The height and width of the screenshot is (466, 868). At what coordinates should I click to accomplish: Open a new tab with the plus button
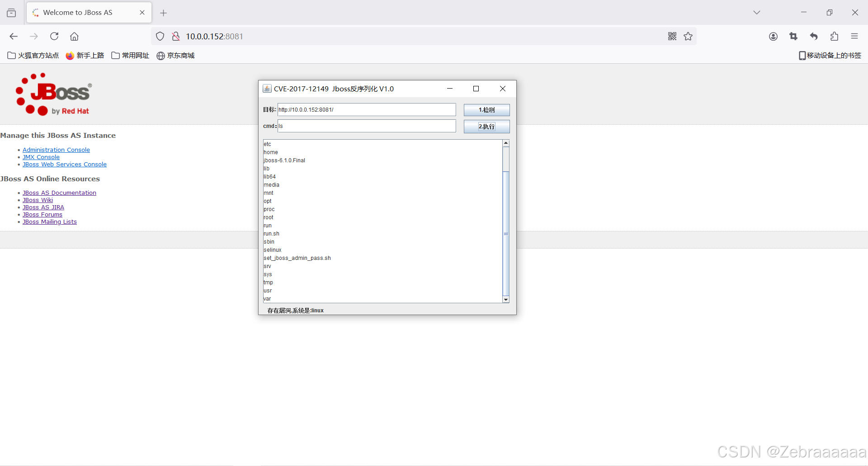coord(164,13)
